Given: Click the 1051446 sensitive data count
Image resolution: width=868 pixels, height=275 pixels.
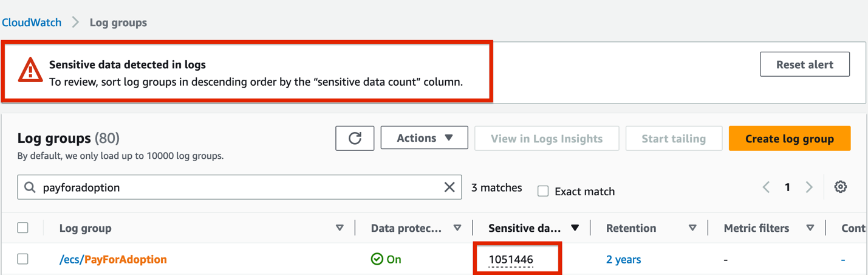Looking at the screenshot, I should 511,260.
